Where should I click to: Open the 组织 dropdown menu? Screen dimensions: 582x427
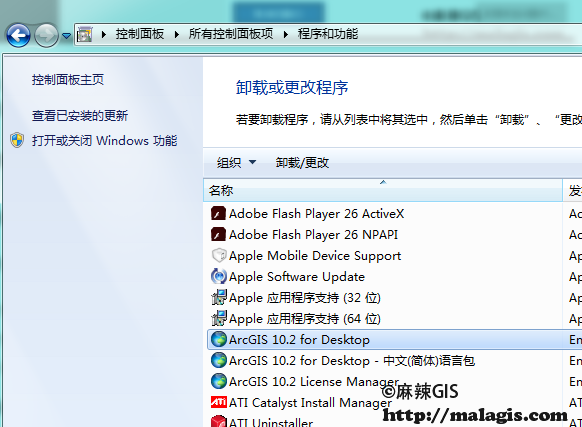point(236,163)
